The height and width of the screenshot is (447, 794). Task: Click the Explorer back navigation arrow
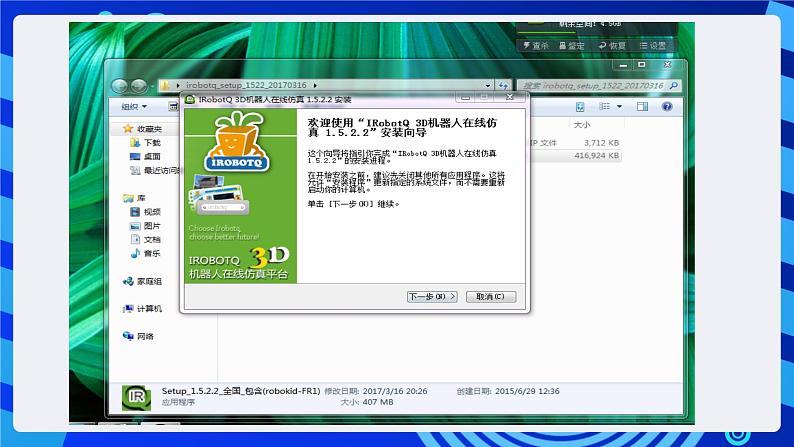pyautogui.click(x=120, y=86)
